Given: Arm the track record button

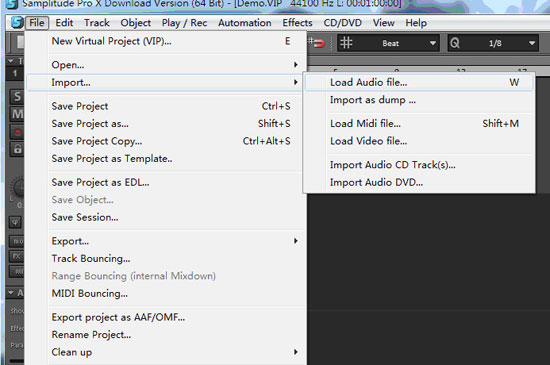Looking at the screenshot, I should point(17,132).
